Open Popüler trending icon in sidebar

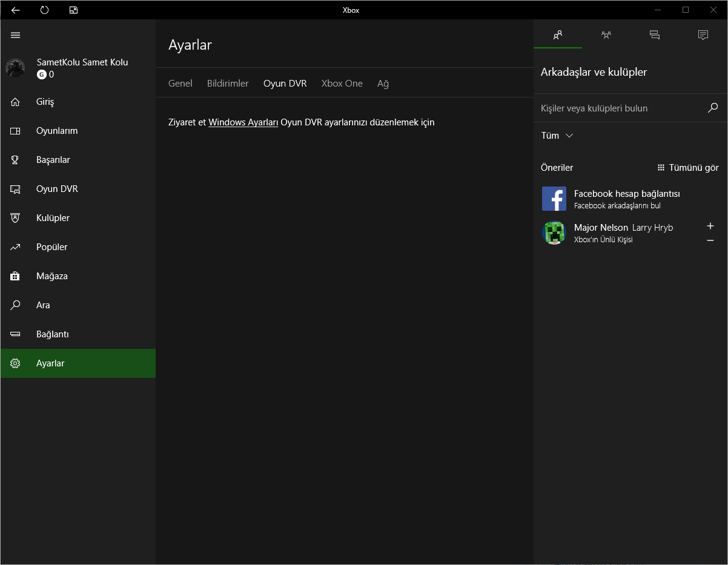[x=16, y=247]
